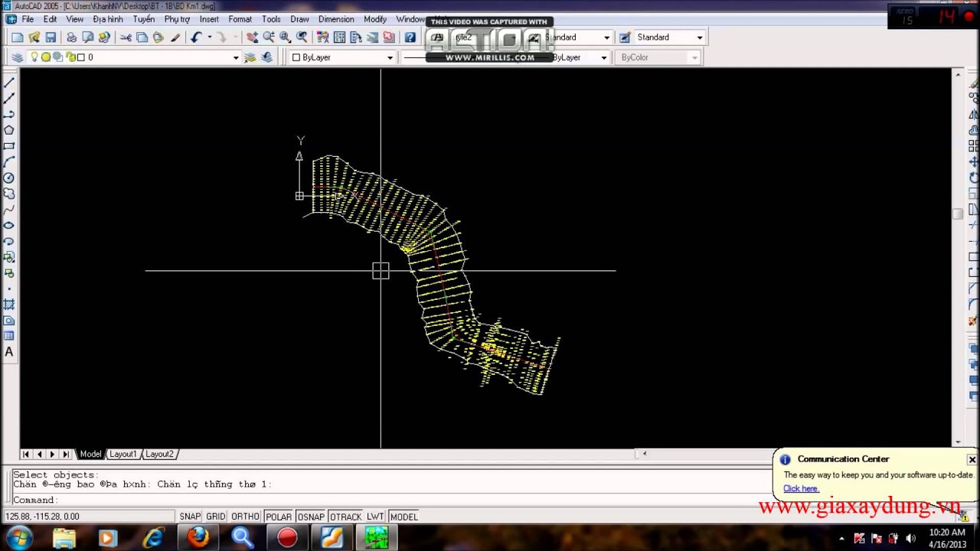This screenshot has height=551, width=980.
Task: Expand the undo history dropdown arrow
Action: (209, 37)
